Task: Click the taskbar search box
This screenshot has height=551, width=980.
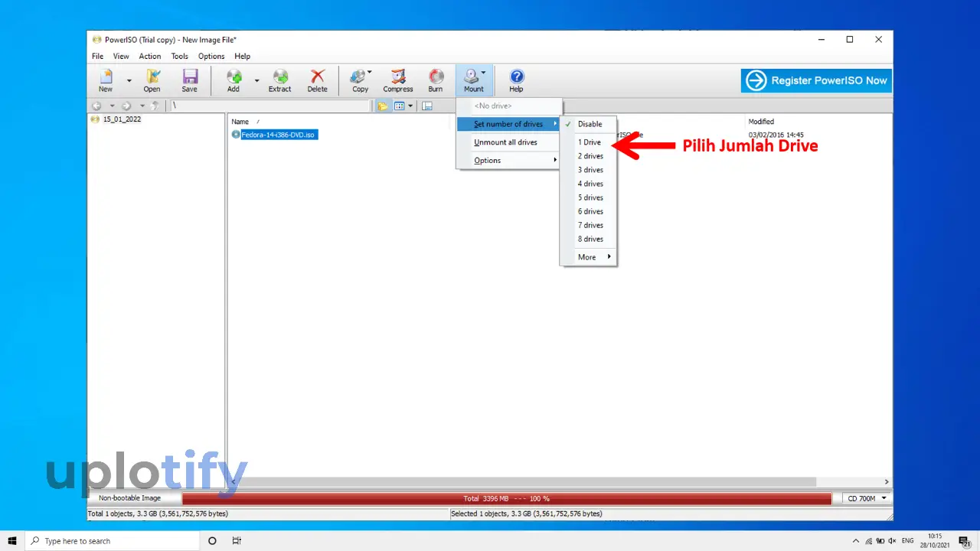Action: click(x=111, y=541)
